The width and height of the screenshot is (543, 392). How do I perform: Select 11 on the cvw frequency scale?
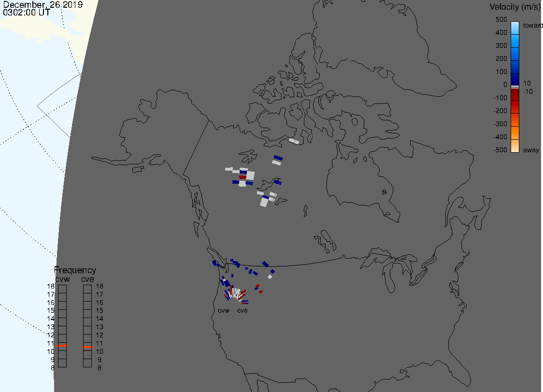click(x=51, y=343)
